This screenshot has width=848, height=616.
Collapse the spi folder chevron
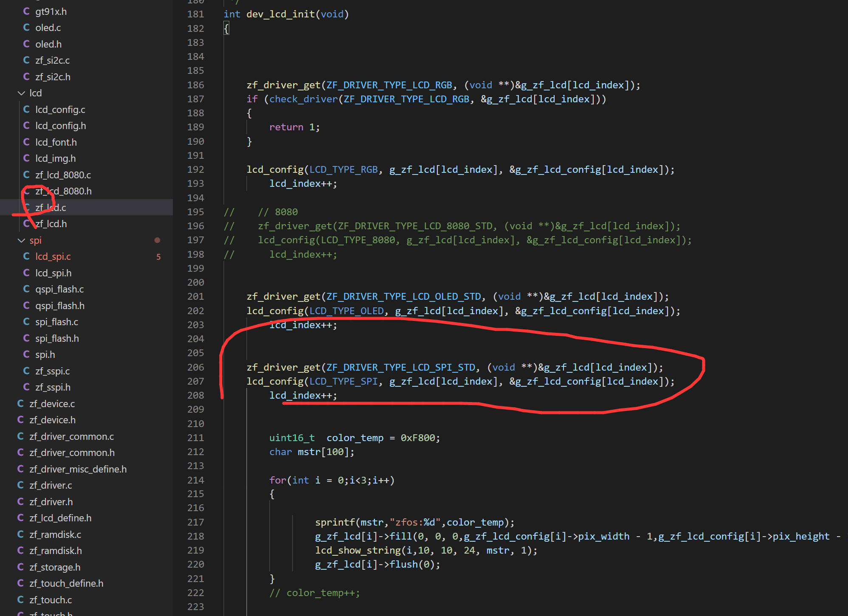pyautogui.click(x=21, y=240)
